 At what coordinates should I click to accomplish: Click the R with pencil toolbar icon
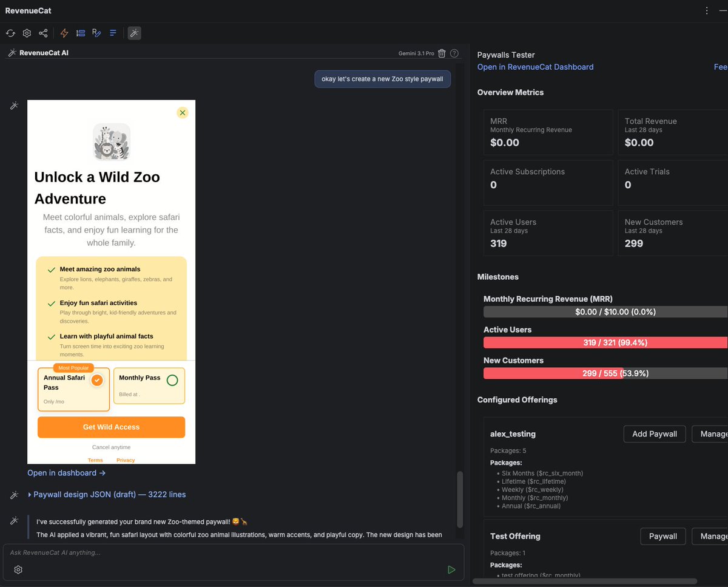click(x=96, y=33)
